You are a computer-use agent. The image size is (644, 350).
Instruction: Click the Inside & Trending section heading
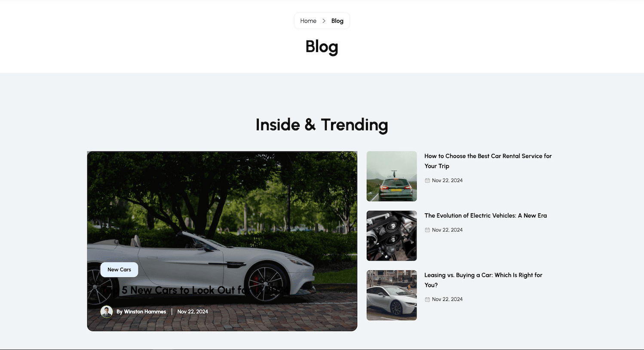(x=322, y=125)
